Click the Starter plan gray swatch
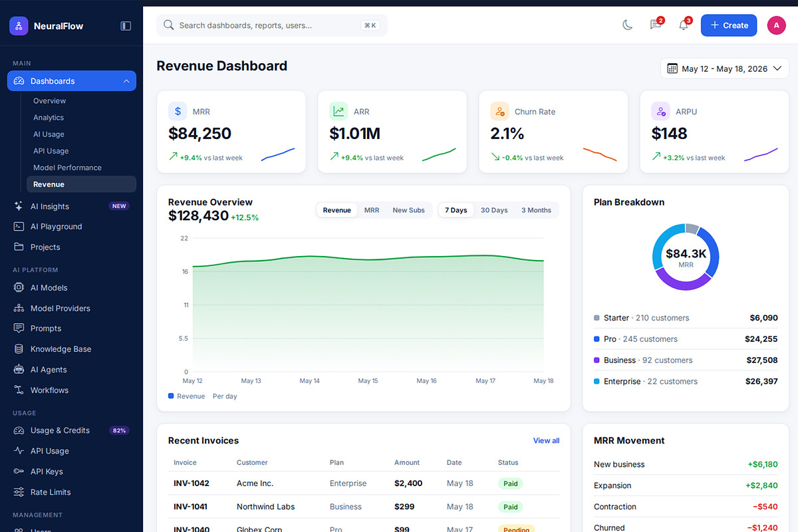Image resolution: width=798 pixels, height=532 pixels. coord(597,318)
